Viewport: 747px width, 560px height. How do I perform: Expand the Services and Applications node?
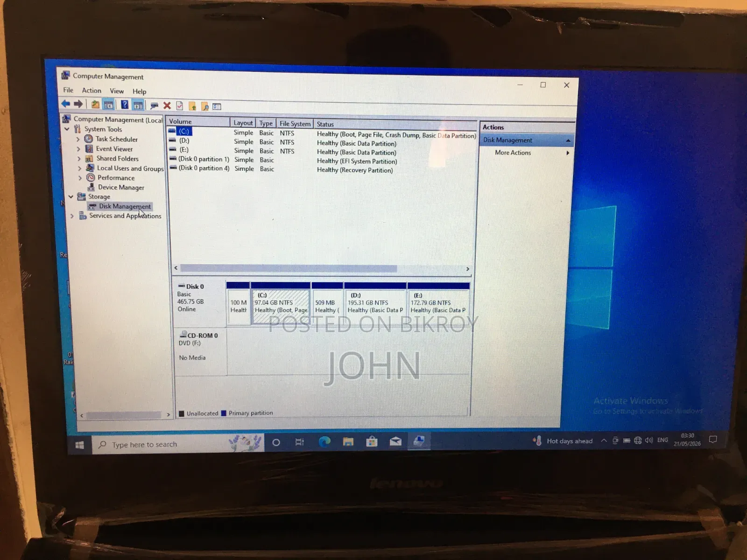(x=72, y=216)
